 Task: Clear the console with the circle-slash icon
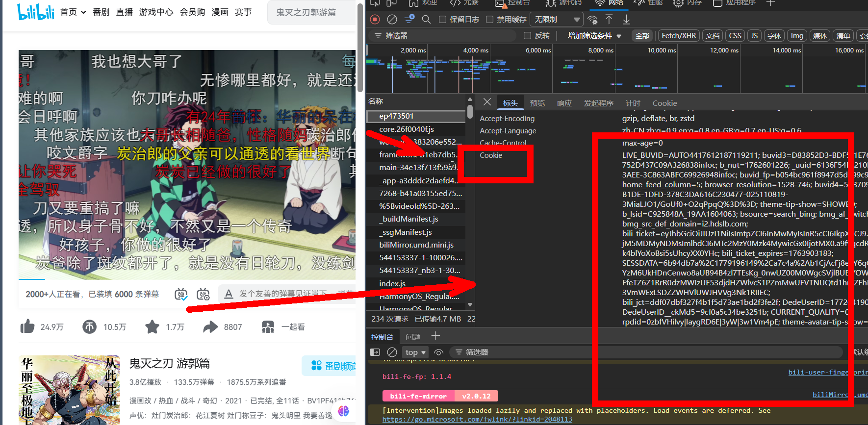point(392,352)
